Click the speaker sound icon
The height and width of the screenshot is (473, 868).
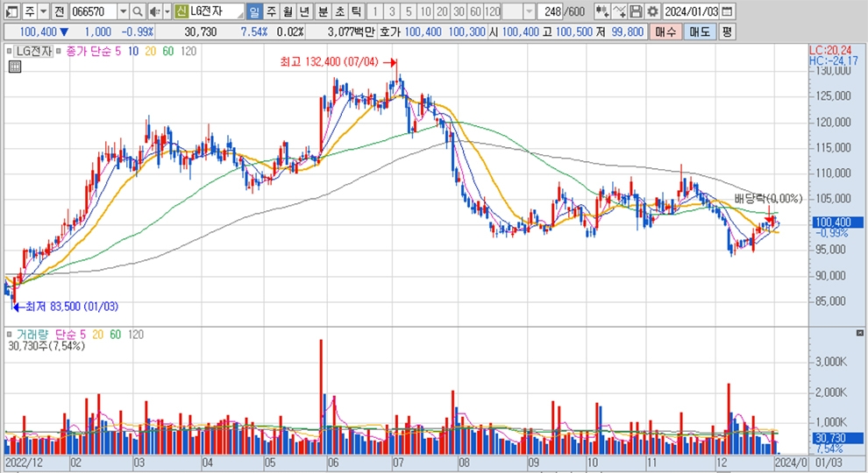click(x=154, y=11)
